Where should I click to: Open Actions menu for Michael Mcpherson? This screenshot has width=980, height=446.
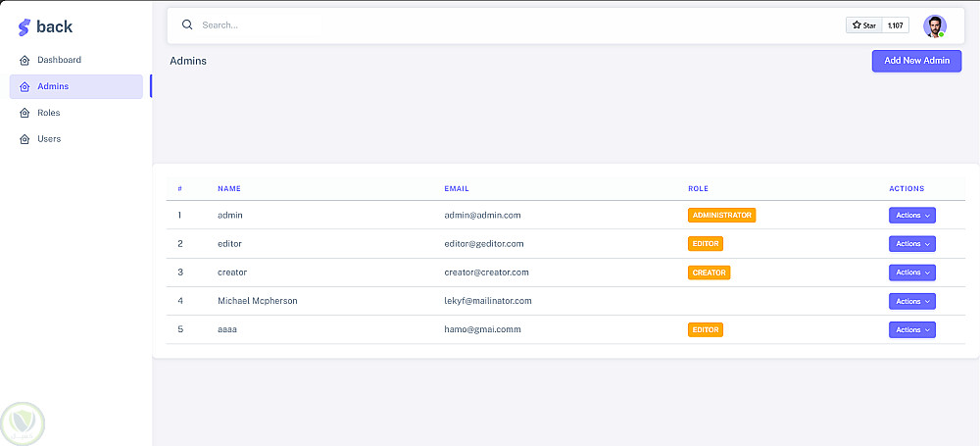pos(911,301)
